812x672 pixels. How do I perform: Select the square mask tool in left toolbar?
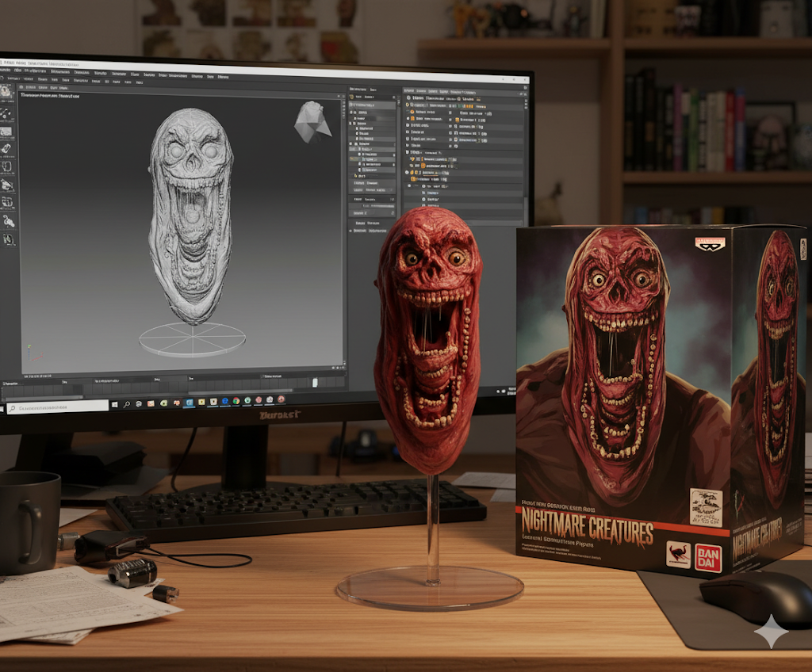6,167
